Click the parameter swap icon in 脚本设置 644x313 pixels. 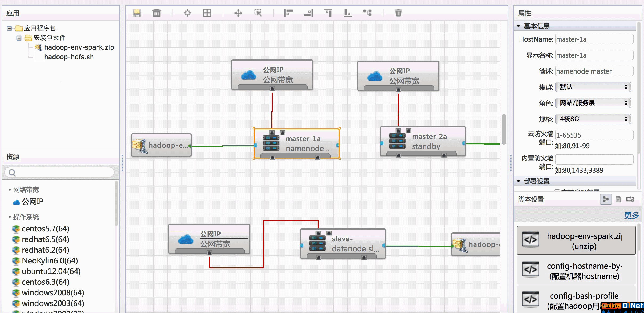click(x=630, y=199)
